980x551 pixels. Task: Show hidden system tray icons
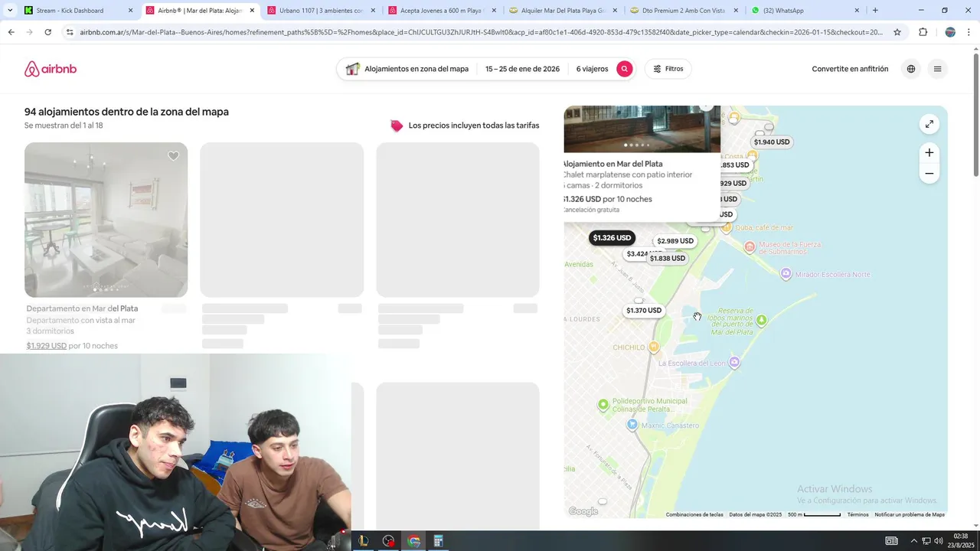pos(915,541)
